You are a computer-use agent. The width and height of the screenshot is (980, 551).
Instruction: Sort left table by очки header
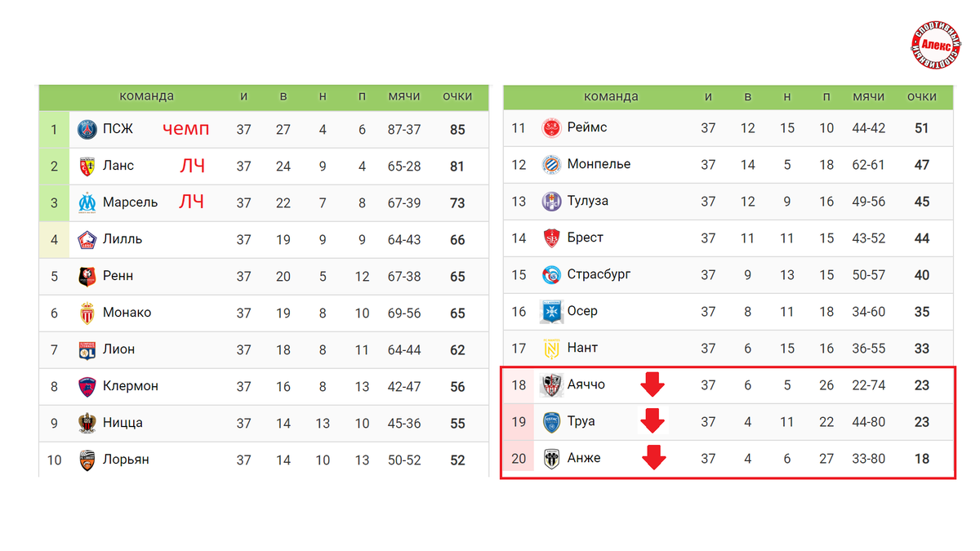pyautogui.click(x=457, y=96)
